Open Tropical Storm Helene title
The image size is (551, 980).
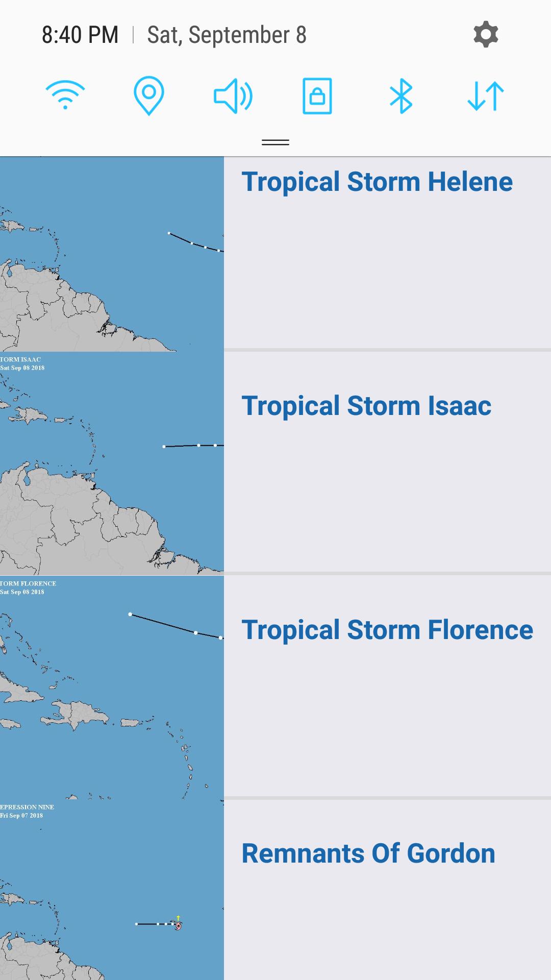pyautogui.click(x=377, y=182)
